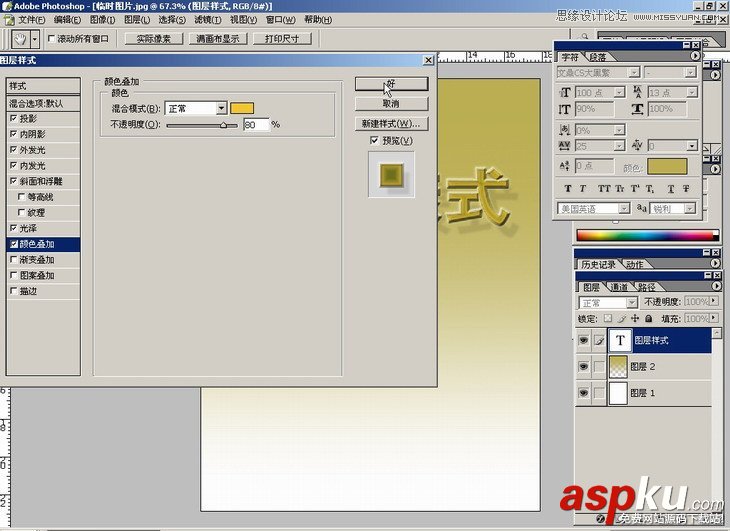Click the Superscript icon in Character panel
Screen dimensions: 730x531
[x=635, y=188]
